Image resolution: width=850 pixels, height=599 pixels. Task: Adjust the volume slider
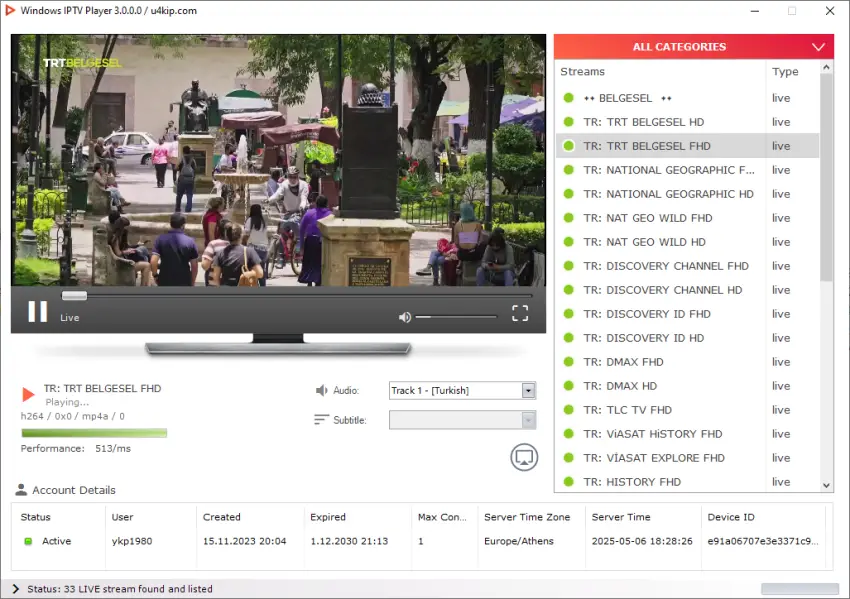click(x=456, y=317)
